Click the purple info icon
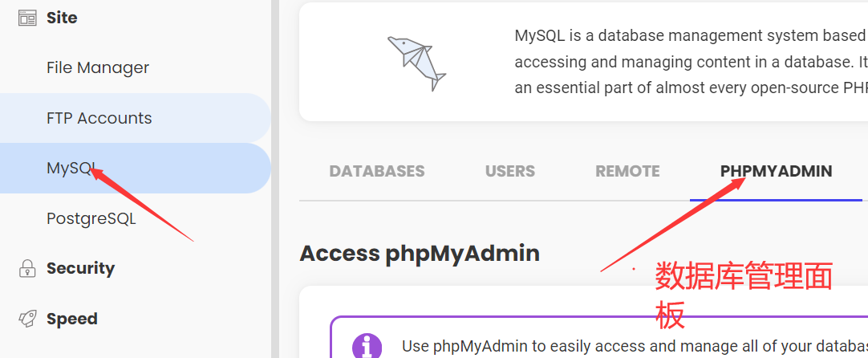The image size is (868, 358). (367, 346)
